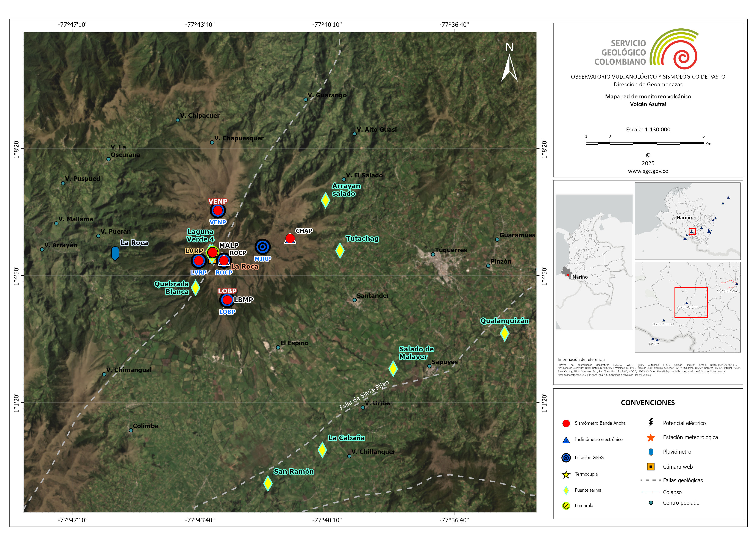Viewport: 756px width, 534px height.
Task: Select the La Cabaña thermal spring diamond
Action: coord(322,450)
